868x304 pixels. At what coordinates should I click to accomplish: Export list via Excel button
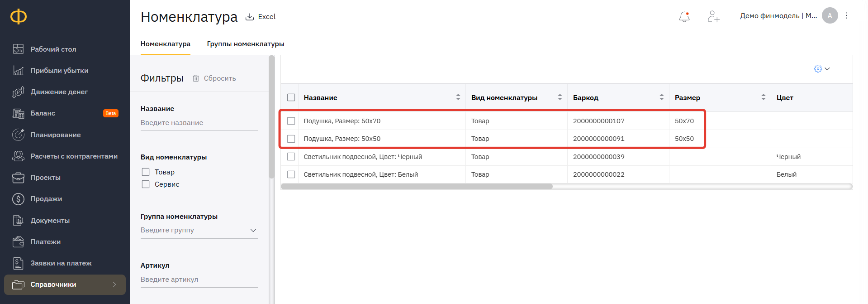(261, 17)
